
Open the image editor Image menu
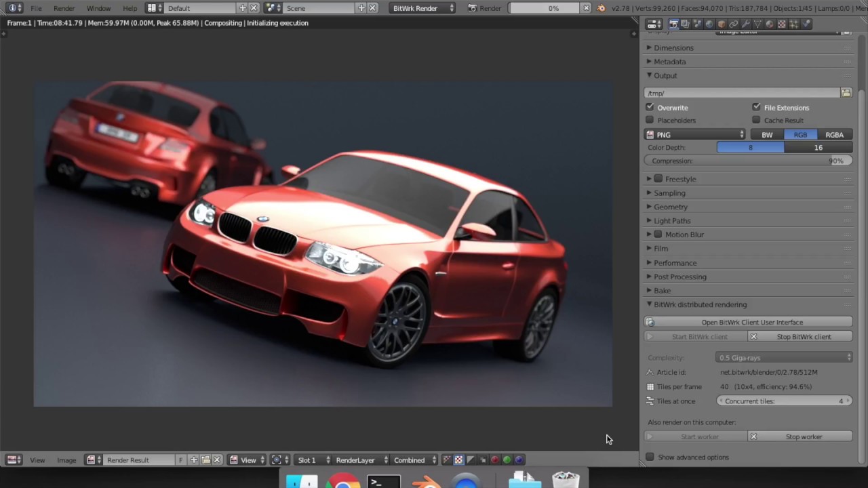(66, 460)
